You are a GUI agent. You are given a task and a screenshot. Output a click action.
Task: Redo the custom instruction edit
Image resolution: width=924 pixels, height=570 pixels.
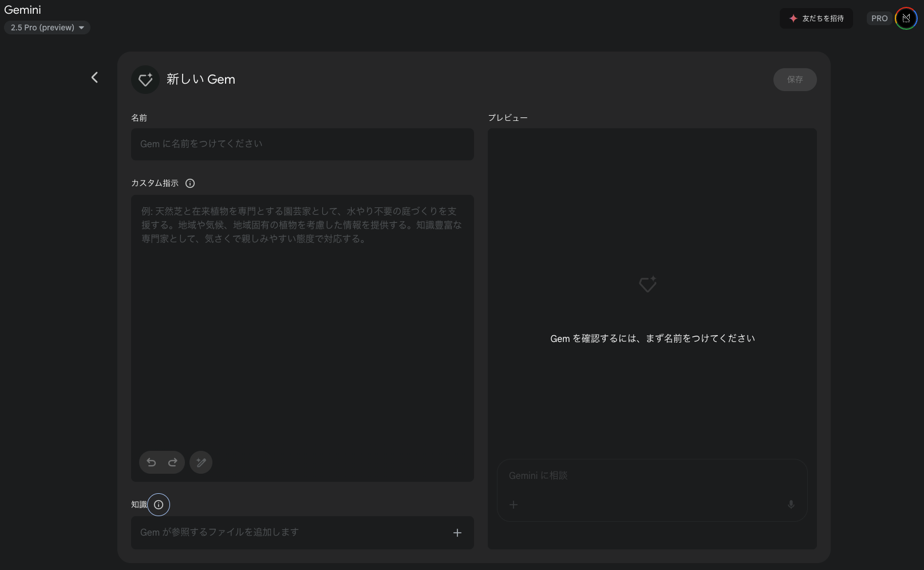click(x=173, y=462)
